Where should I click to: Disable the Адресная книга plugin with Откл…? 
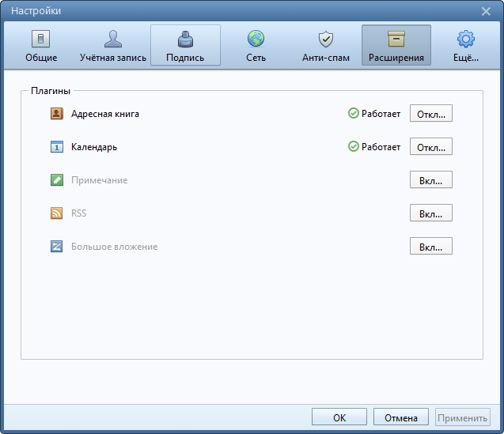[431, 113]
